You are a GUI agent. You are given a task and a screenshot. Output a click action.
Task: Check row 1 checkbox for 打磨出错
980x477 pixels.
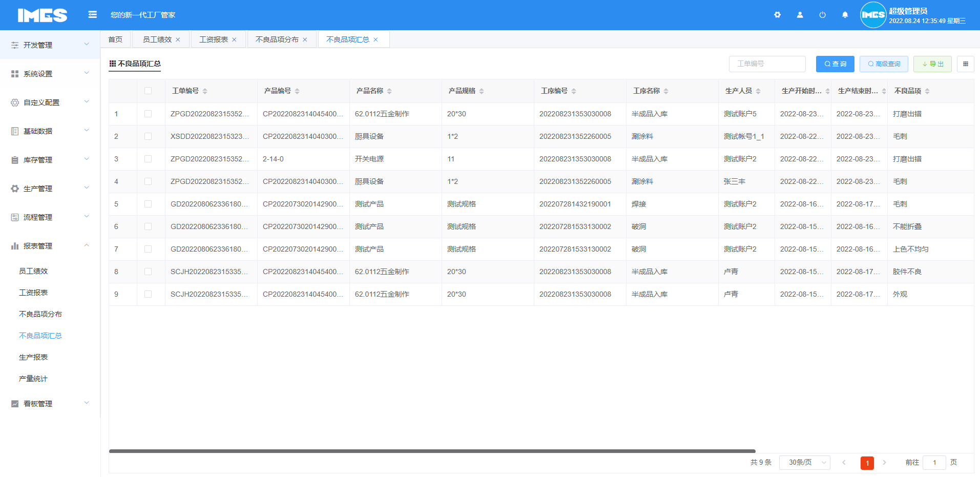[148, 114]
